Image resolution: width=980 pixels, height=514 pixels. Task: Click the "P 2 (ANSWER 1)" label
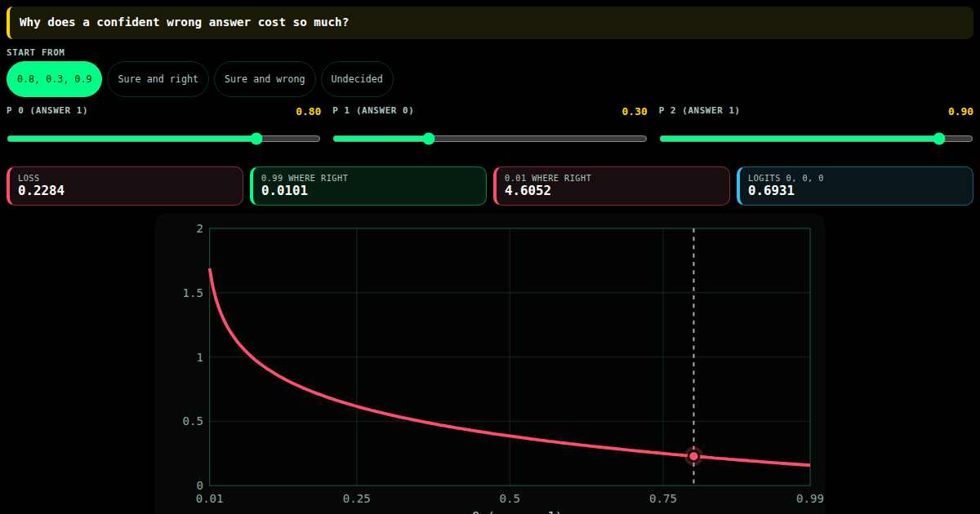pyautogui.click(x=700, y=110)
